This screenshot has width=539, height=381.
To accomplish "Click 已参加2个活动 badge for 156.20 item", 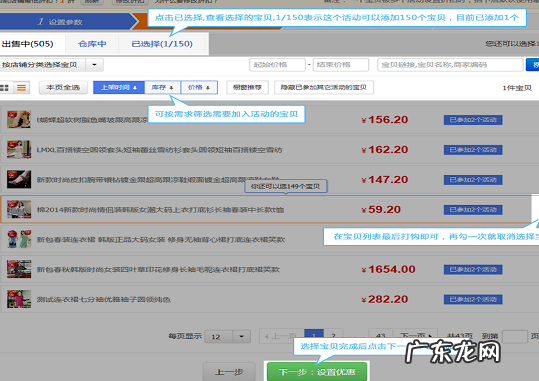I will point(473,120).
